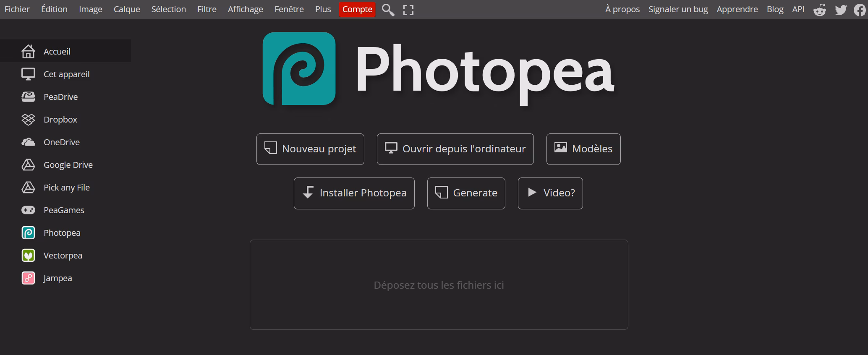Open the À propos link
The height and width of the screenshot is (355, 868).
pyautogui.click(x=622, y=9)
